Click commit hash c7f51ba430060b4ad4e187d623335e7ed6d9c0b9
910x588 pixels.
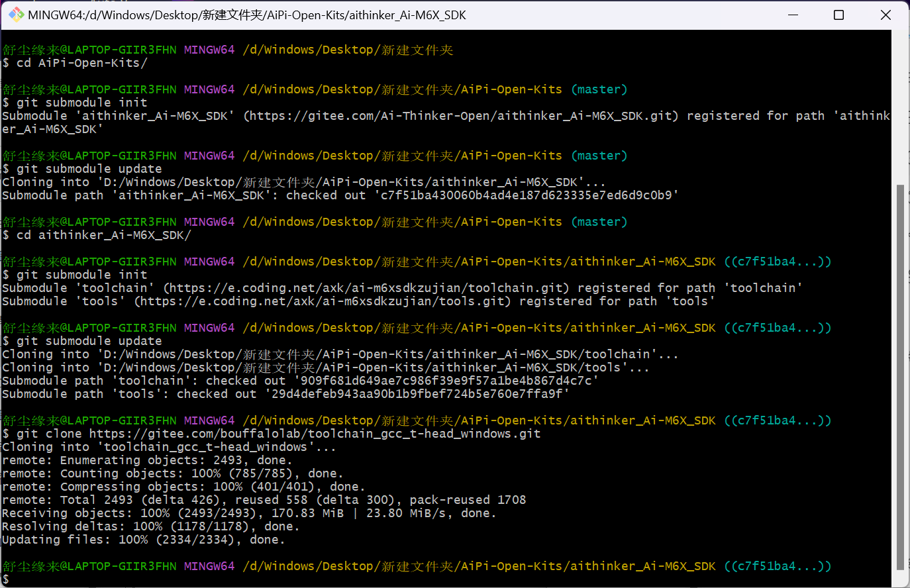[x=527, y=195]
